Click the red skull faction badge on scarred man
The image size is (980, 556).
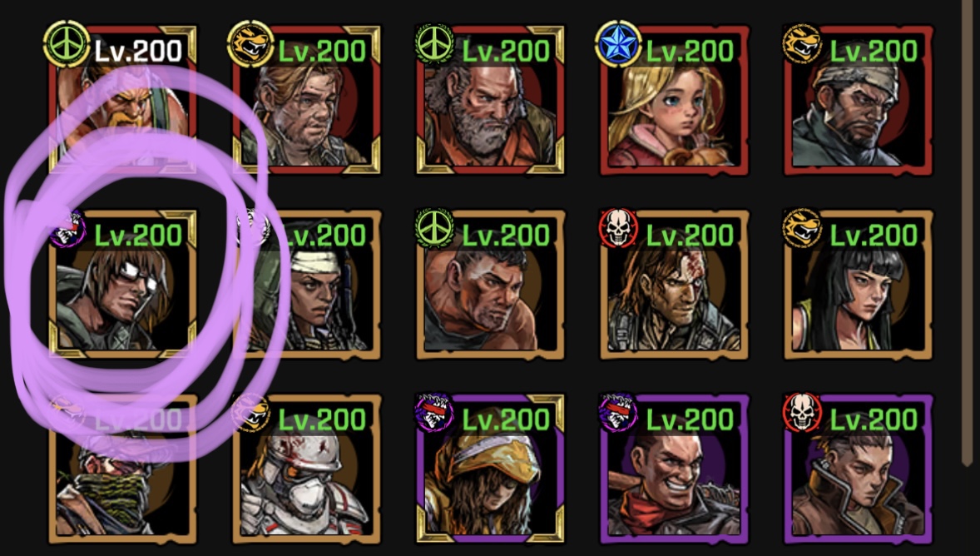pyautogui.click(x=617, y=228)
